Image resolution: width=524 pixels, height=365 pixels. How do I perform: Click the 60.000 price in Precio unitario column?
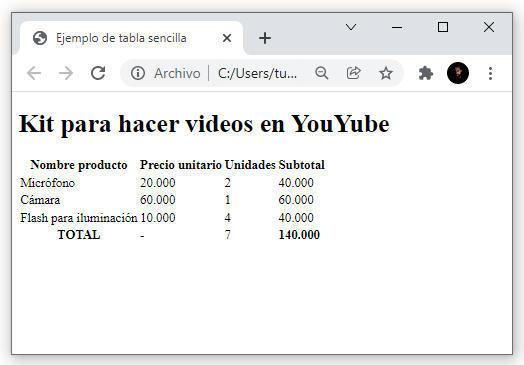(158, 200)
